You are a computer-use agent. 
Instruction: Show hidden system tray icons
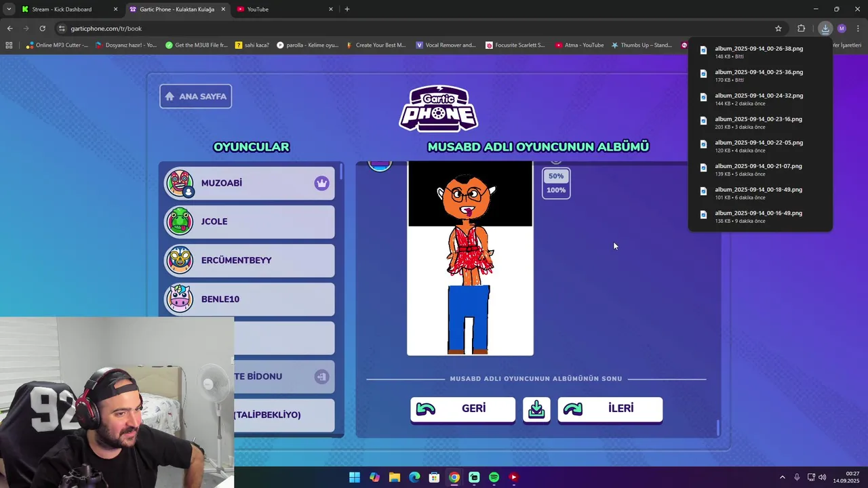pos(782,477)
